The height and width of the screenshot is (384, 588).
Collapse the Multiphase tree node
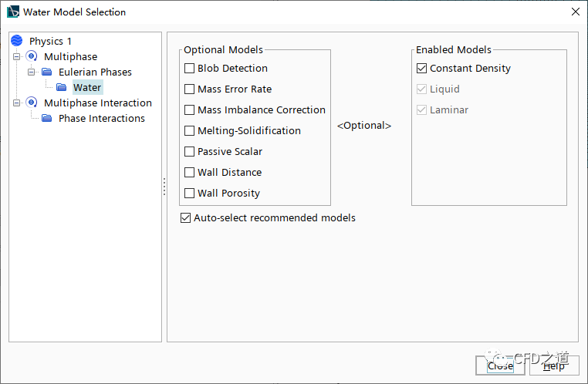pos(17,56)
